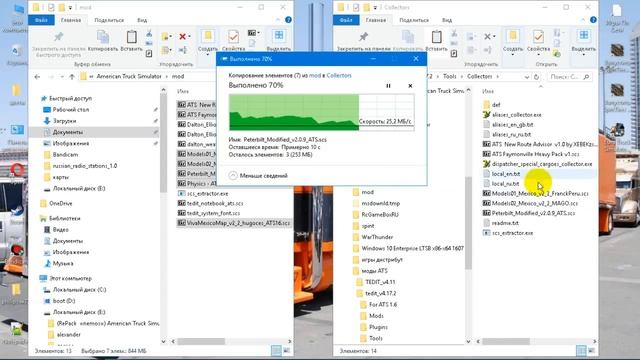Open address history dropdown in Collectors window
640x360 pixels.
pos(527,76)
